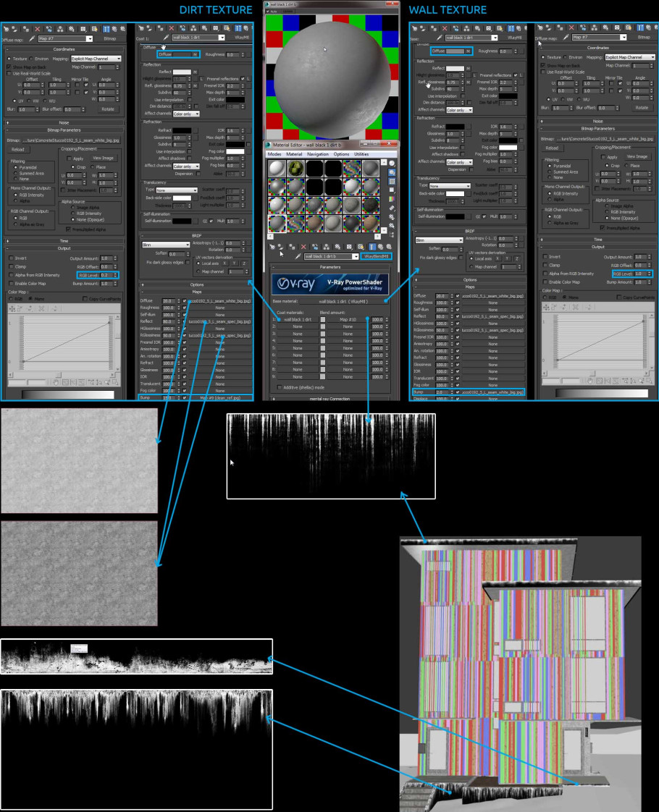Select Summed Area filtering in Wall Texture bitmap
Viewport: 659px width, 812px height.
point(550,172)
